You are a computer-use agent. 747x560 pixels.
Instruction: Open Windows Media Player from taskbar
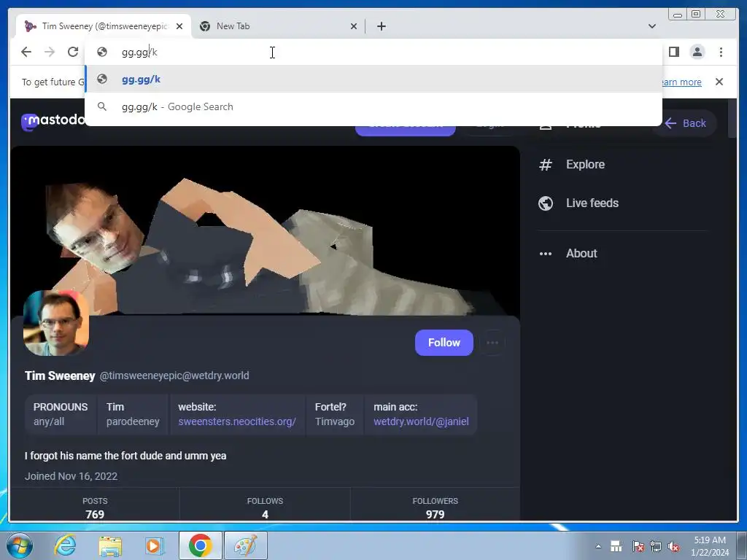(155, 545)
